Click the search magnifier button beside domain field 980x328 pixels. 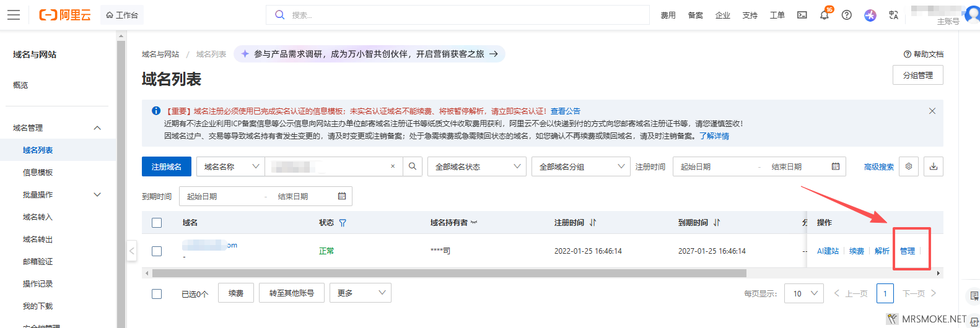click(413, 166)
